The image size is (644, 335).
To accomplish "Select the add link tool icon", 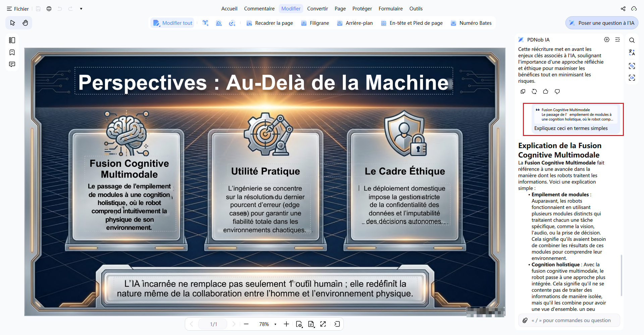I will pos(232,23).
